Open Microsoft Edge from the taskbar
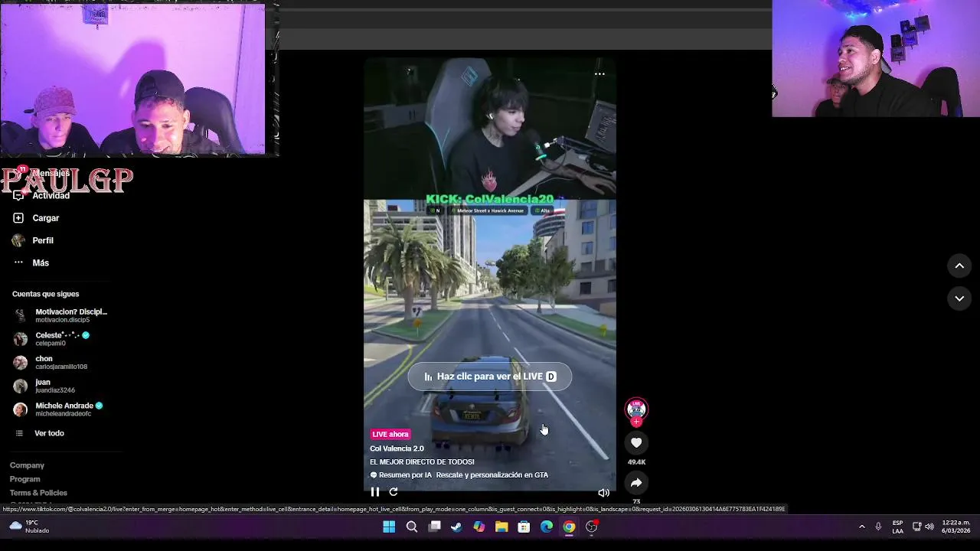 [547, 527]
